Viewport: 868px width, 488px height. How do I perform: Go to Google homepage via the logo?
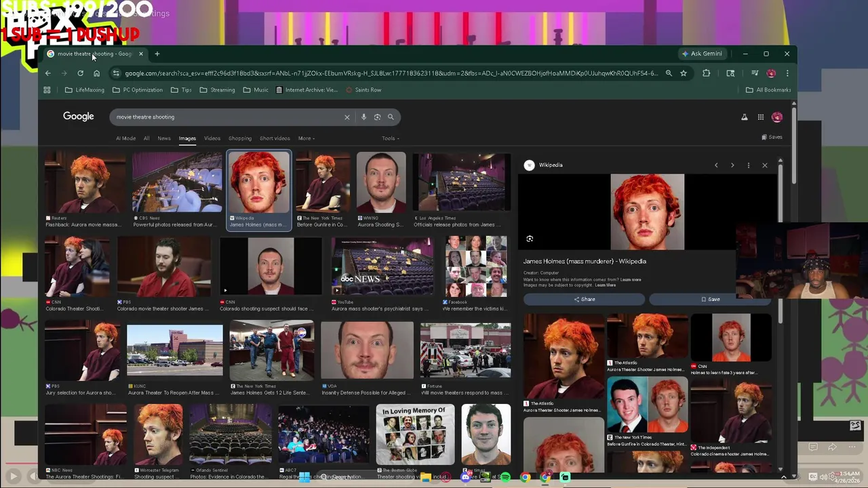(x=79, y=117)
